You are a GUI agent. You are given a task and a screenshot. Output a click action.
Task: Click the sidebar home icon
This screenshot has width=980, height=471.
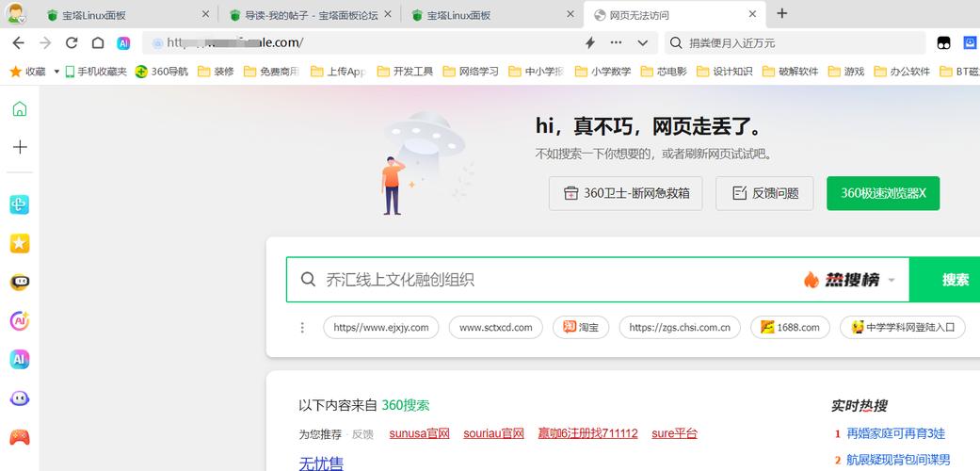click(20, 109)
